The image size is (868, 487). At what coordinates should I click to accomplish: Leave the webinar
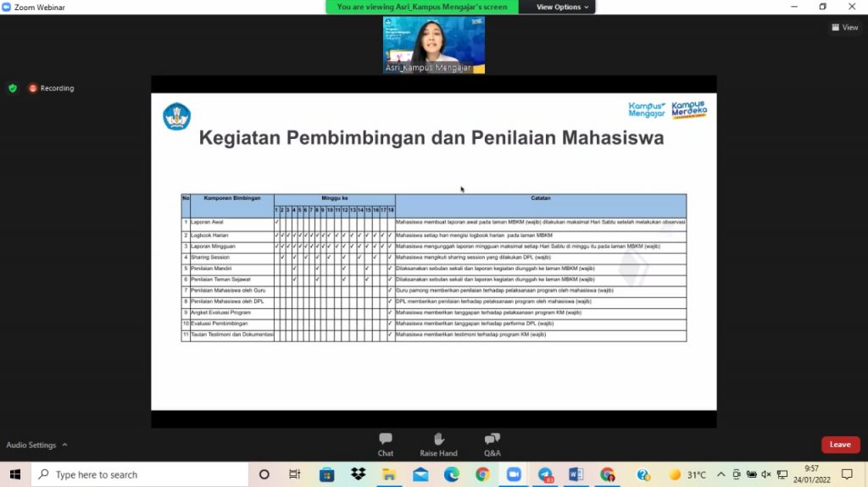840,445
